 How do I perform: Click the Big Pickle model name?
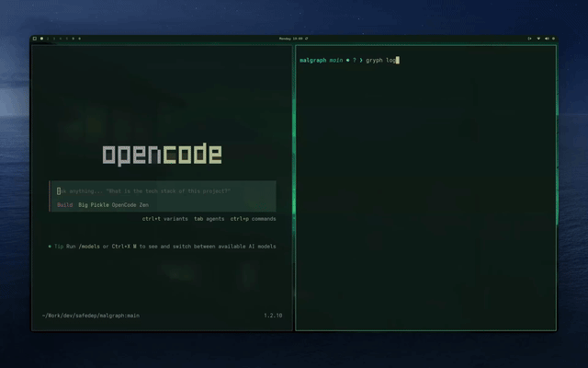(x=94, y=204)
